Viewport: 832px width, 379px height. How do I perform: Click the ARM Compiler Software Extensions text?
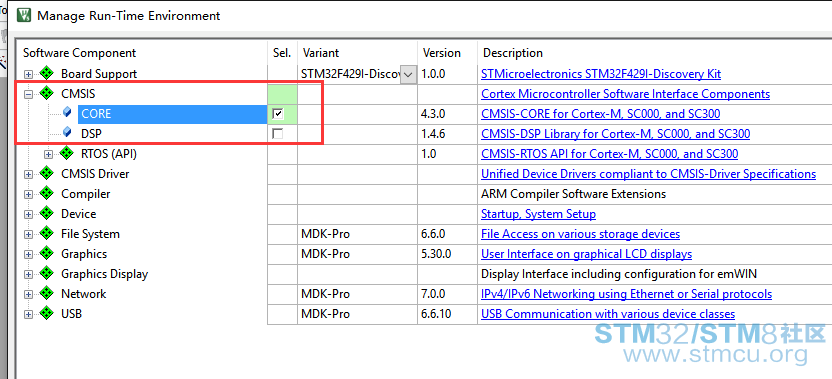tap(573, 194)
